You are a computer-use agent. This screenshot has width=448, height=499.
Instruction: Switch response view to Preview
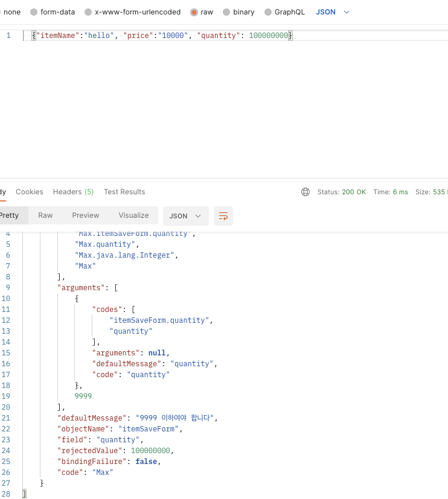click(x=85, y=215)
